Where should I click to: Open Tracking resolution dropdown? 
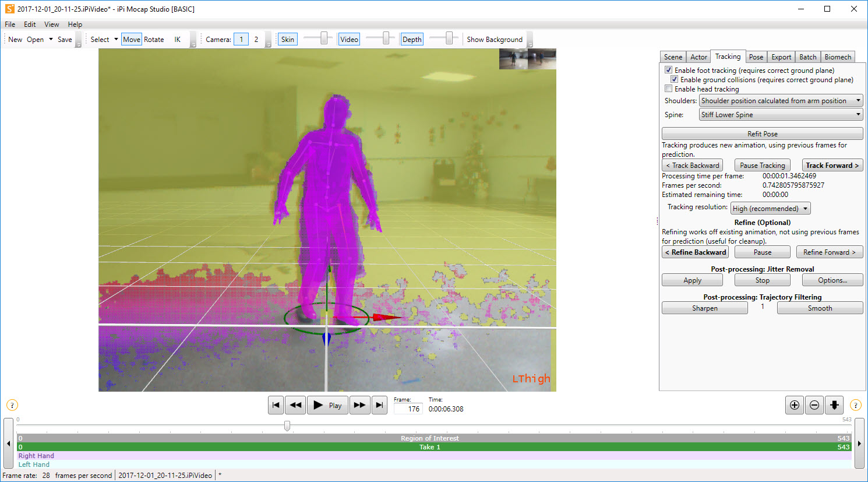[x=771, y=208]
